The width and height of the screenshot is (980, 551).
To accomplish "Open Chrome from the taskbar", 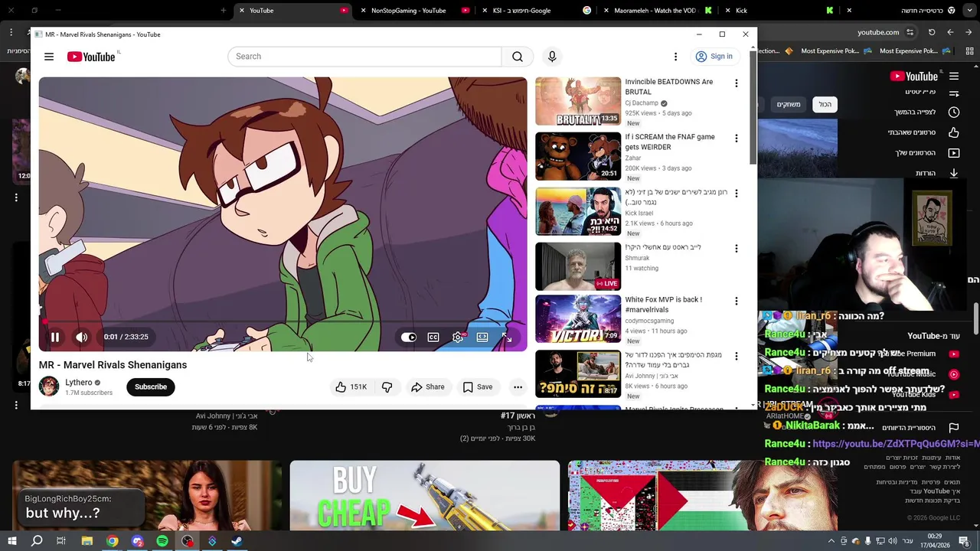I will point(112,541).
